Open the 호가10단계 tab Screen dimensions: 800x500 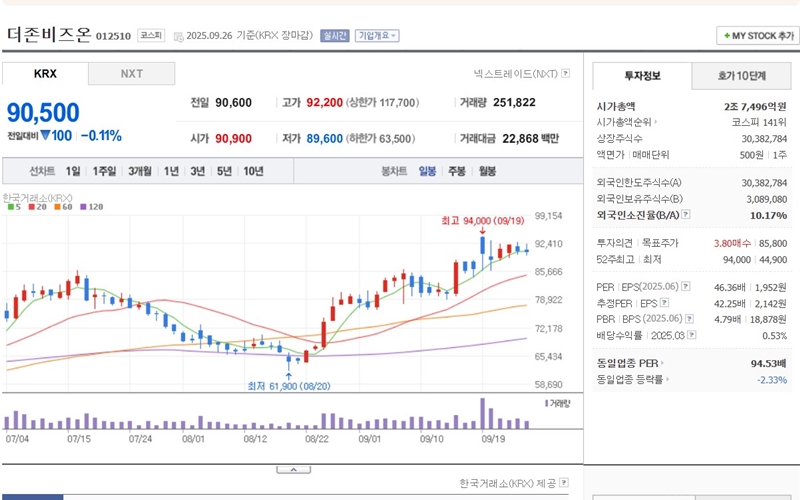point(741,76)
